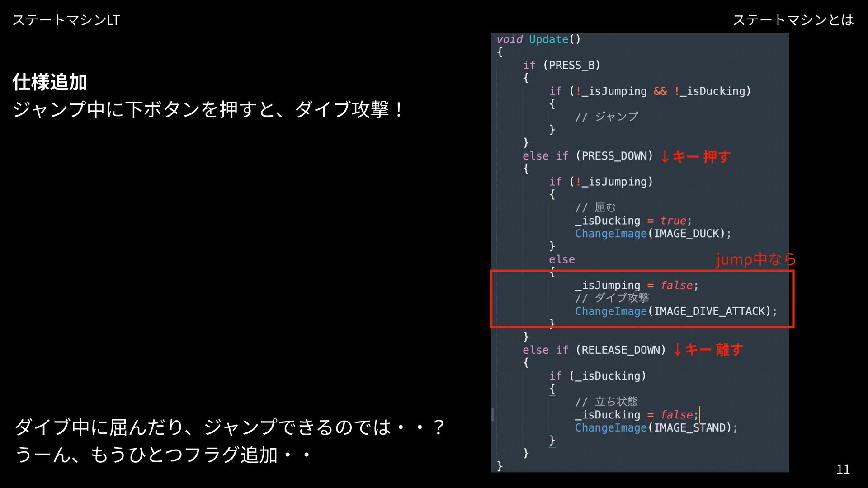This screenshot has height=488, width=868.
Task: Click the ステートマシンLT title text
Action: pos(66,20)
